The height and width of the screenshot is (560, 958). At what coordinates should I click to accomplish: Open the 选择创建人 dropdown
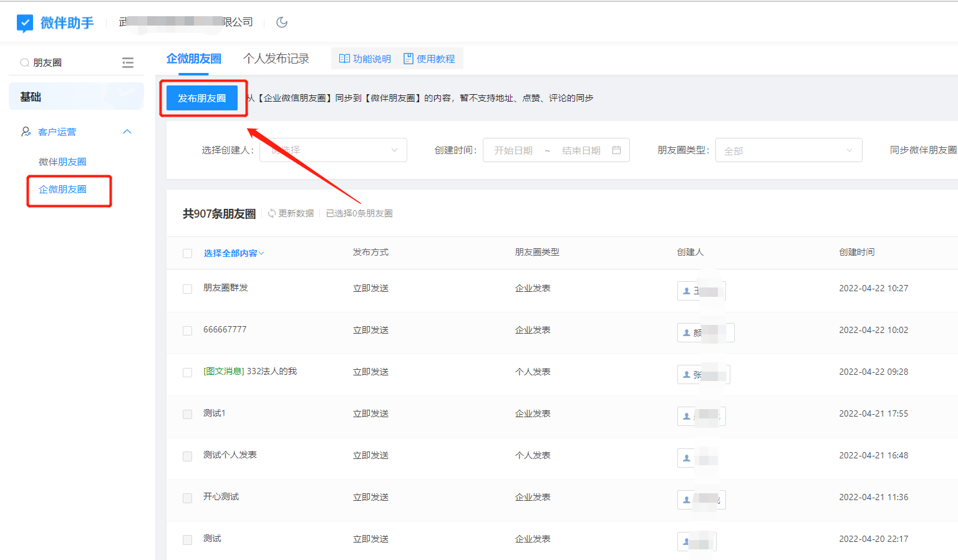333,150
